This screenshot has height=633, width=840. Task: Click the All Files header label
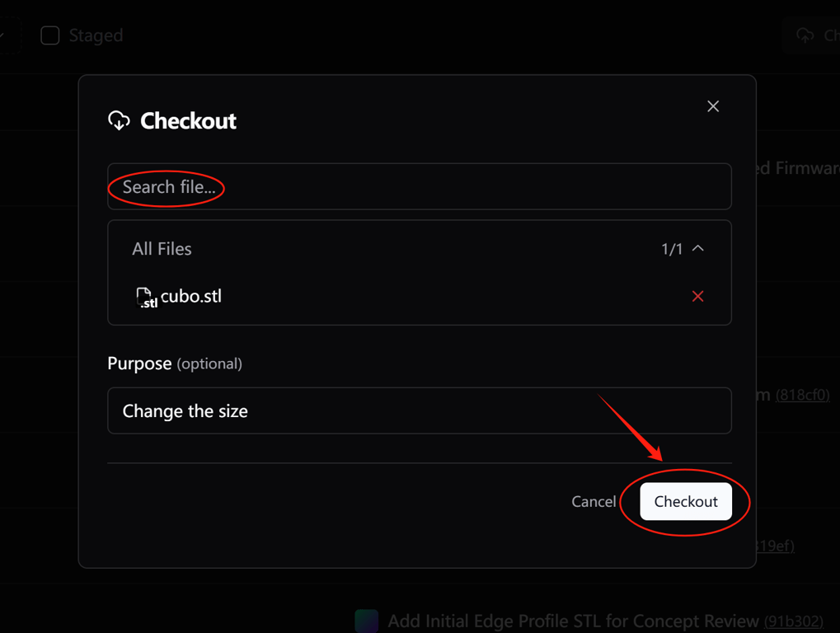pyautogui.click(x=162, y=248)
